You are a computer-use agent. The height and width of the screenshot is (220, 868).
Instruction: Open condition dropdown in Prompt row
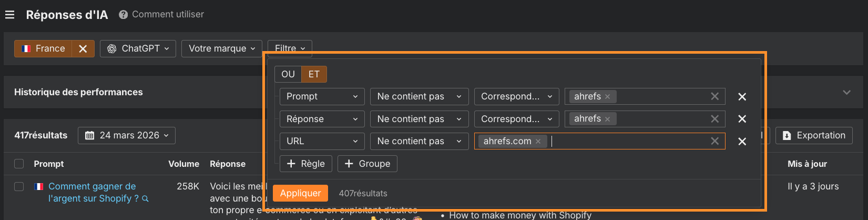pyautogui.click(x=419, y=96)
